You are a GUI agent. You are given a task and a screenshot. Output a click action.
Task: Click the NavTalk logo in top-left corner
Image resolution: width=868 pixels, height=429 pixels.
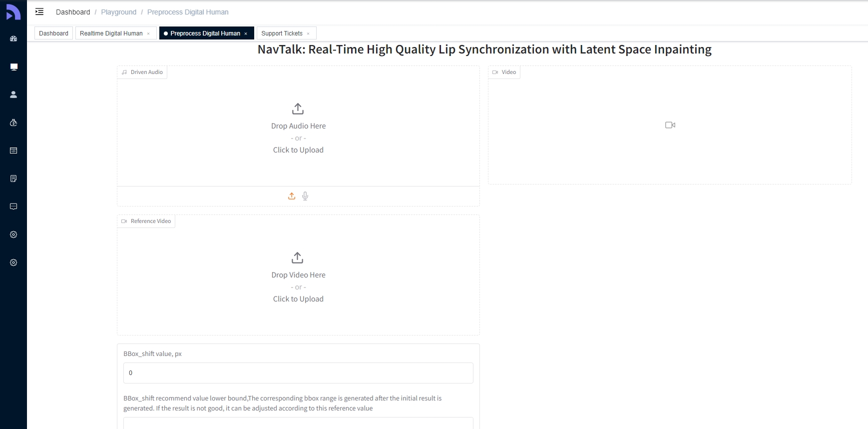click(x=13, y=12)
